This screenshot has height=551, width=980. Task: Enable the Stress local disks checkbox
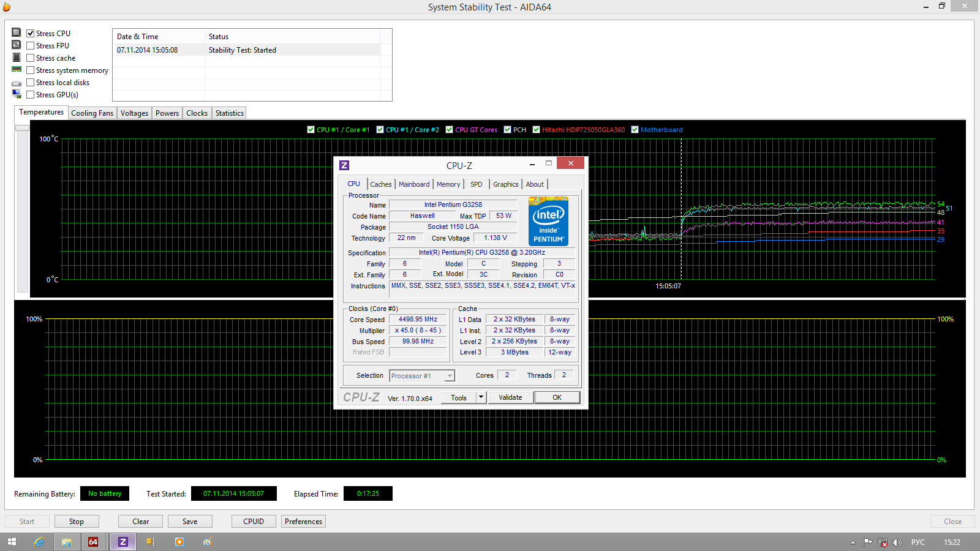[30, 82]
